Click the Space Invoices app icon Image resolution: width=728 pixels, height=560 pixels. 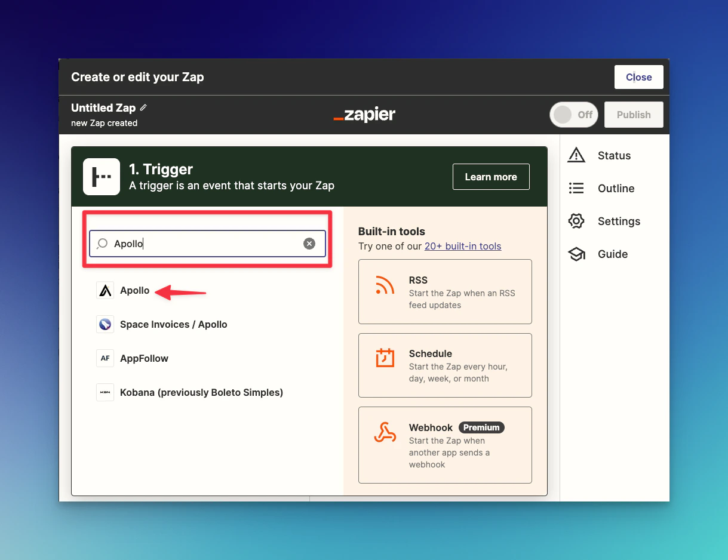coord(105,325)
